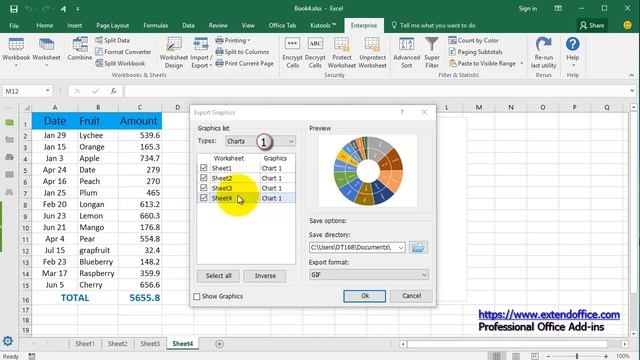Confirm export with Ok button

364,296
